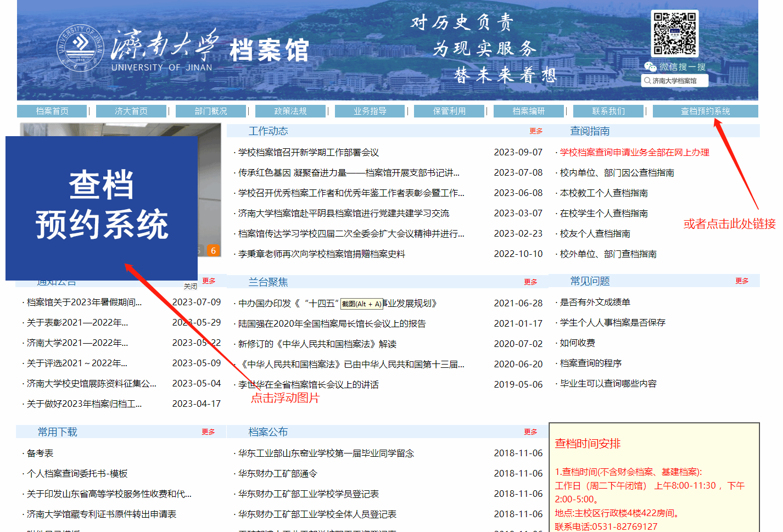The width and height of the screenshot is (783, 532).
Task: Open the 查档预约系统 menu link
Action: [x=706, y=111]
